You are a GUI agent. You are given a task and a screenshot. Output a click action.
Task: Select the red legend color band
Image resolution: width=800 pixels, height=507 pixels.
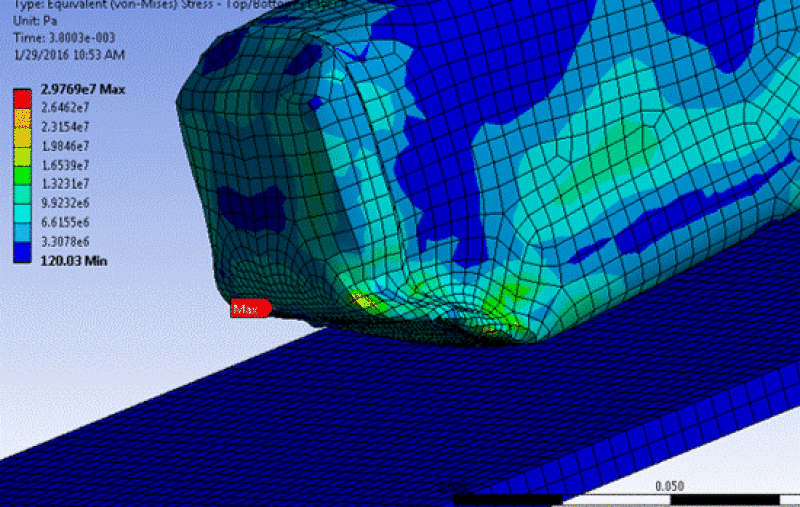tap(24, 99)
